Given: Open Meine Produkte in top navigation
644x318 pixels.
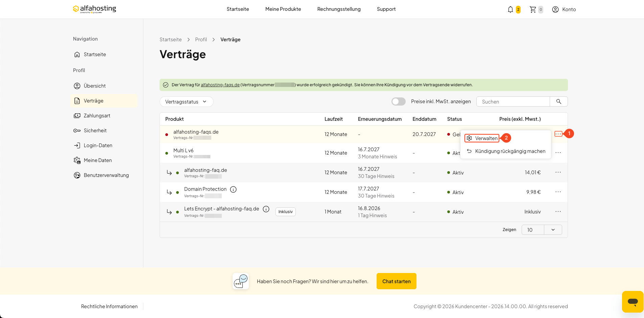Looking at the screenshot, I should pos(283,9).
